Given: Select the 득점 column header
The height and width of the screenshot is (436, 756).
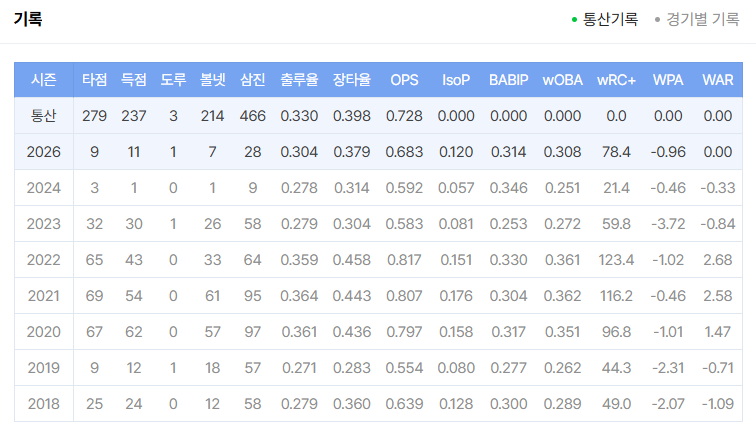Looking at the screenshot, I should [x=134, y=80].
